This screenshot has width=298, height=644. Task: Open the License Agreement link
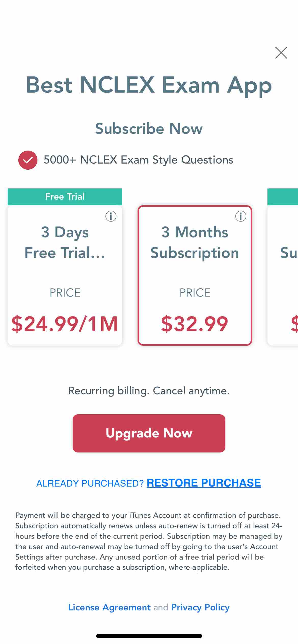(x=110, y=607)
